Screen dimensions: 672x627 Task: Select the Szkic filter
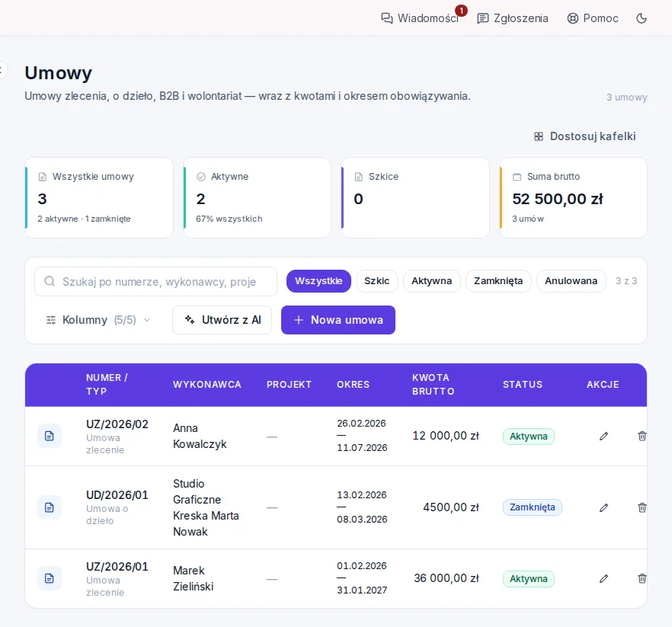click(376, 281)
